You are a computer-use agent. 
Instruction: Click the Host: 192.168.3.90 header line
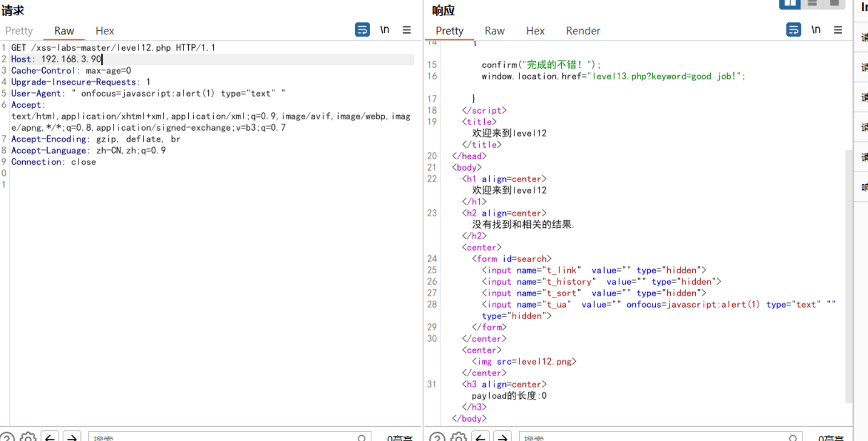coord(56,59)
